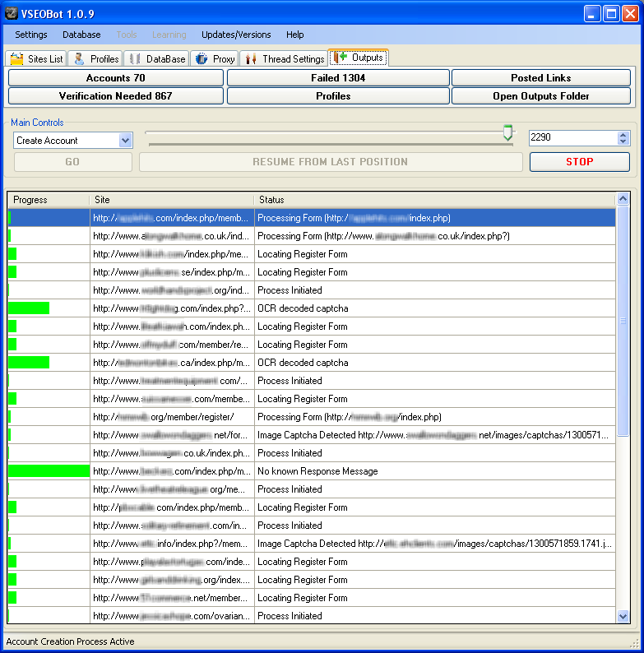The width and height of the screenshot is (644, 653).
Task: Click the VSEOBot title bar app icon
Action: [12, 13]
